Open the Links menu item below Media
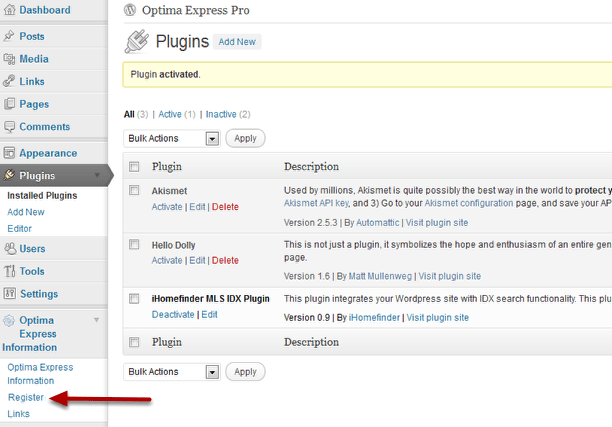The width and height of the screenshot is (612, 427). coord(32,82)
